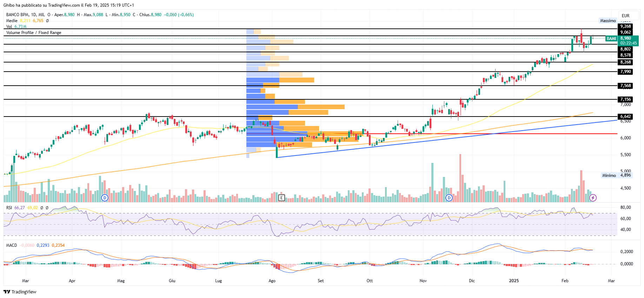This screenshot has width=644, height=298.
Task: Click the Apr label on time axis
Action: [x=72, y=281]
